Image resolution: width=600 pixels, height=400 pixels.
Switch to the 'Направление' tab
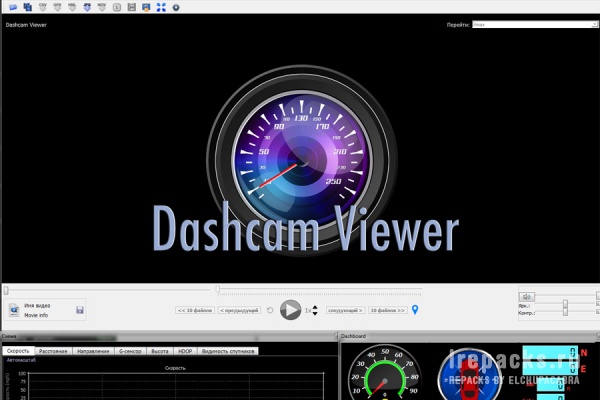93,351
